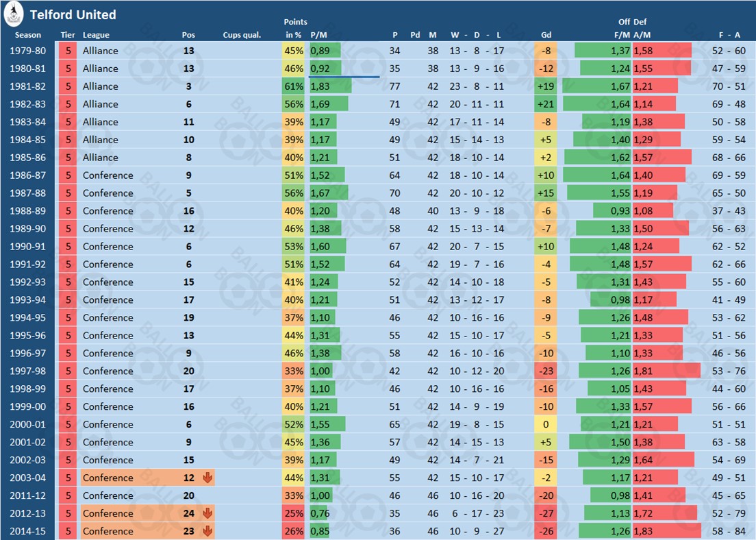Click the 61% points cell

point(293,86)
